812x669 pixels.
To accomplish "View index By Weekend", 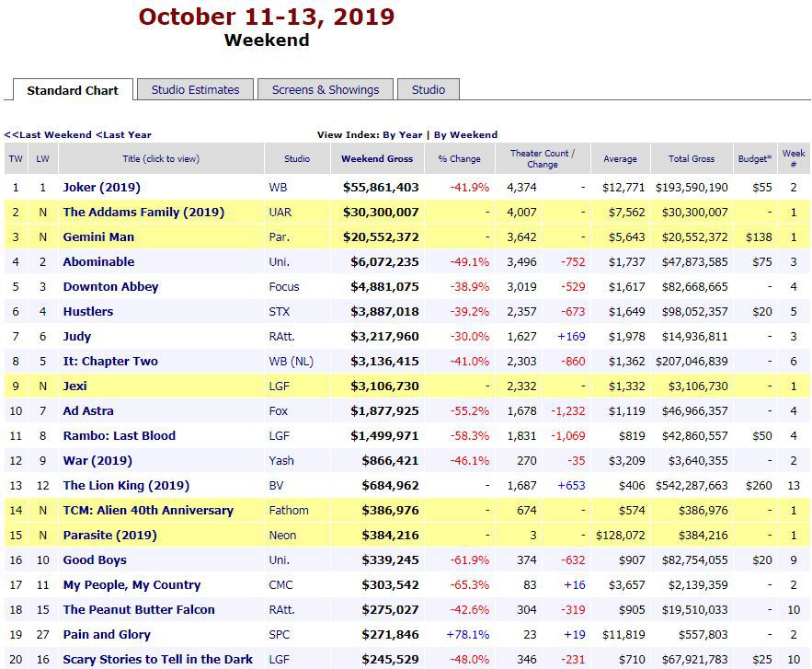I will tap(465, 134).
